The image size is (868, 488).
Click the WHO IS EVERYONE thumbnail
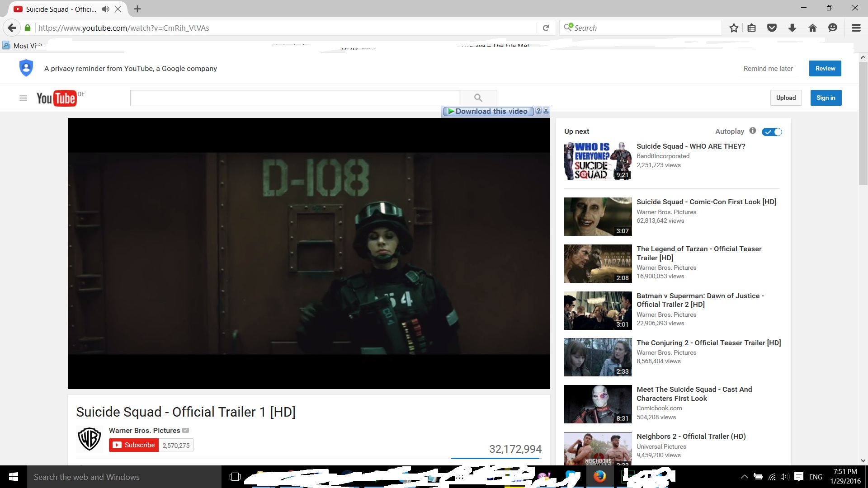point(598,161)
